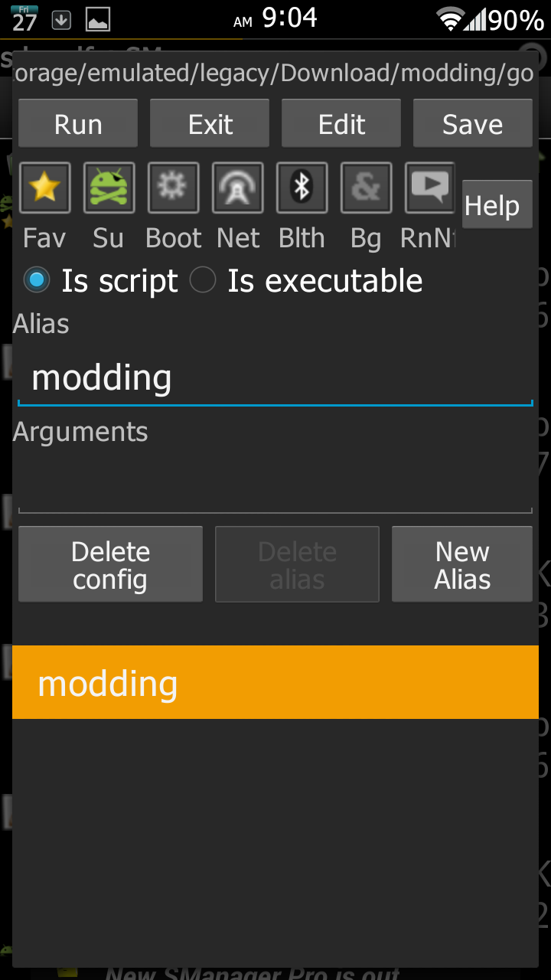Tap the download icon in status bar
Viewport: 551px width, 980px height.
[62, 21]
